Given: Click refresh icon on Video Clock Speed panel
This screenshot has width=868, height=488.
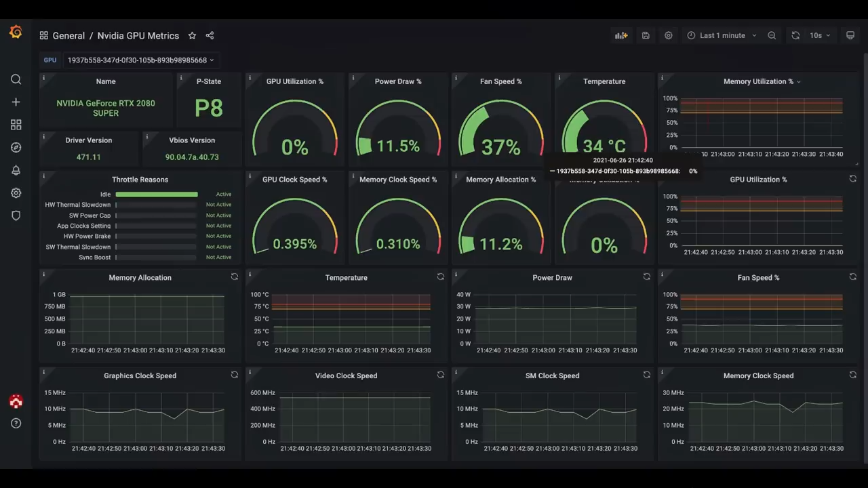Looking at the screenshot, I should click(440, 375).
